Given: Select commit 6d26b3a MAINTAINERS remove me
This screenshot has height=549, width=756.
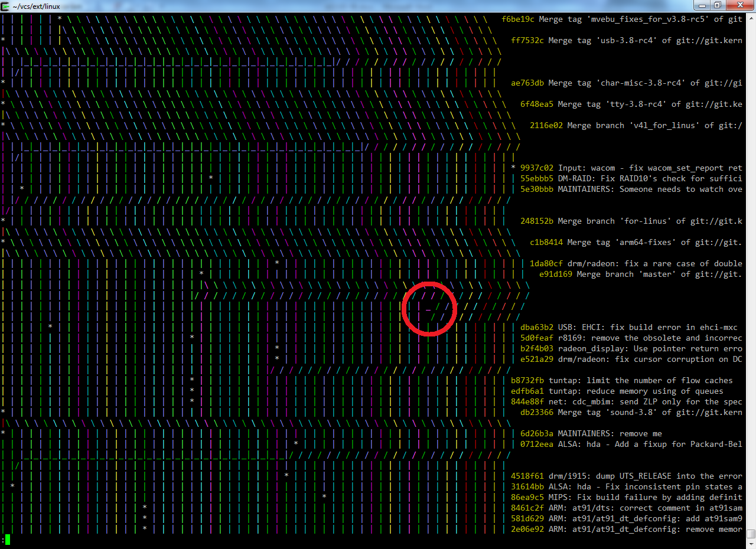Looking at the screenshot, I should click(537, 433).
